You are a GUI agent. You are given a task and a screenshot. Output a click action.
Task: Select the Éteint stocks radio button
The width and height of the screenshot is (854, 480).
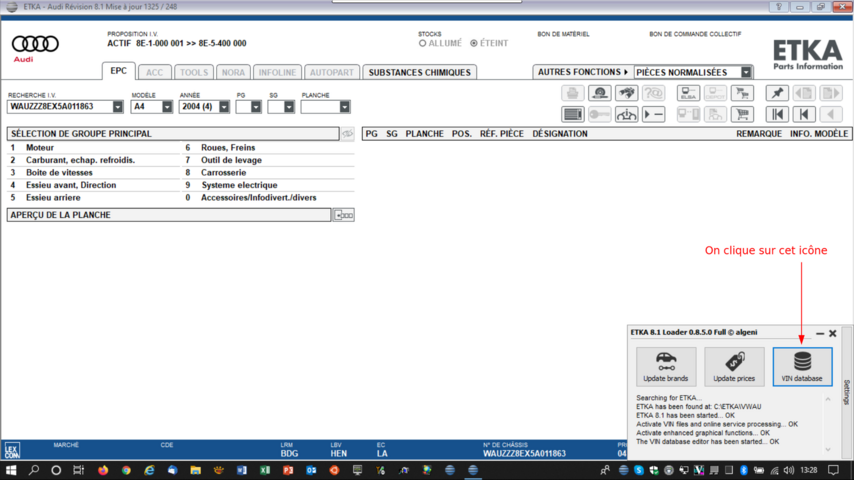(x=474, y=44)
